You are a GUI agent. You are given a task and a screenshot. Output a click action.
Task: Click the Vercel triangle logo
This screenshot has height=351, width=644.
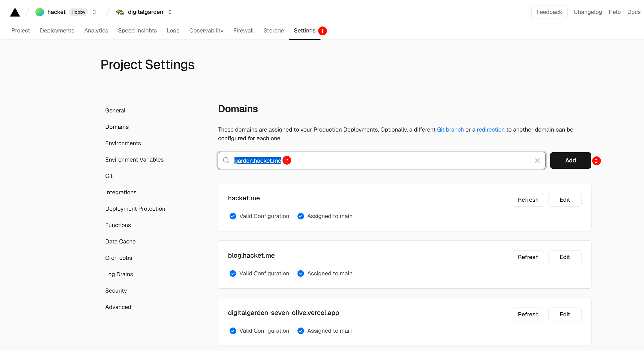point(15,12)
